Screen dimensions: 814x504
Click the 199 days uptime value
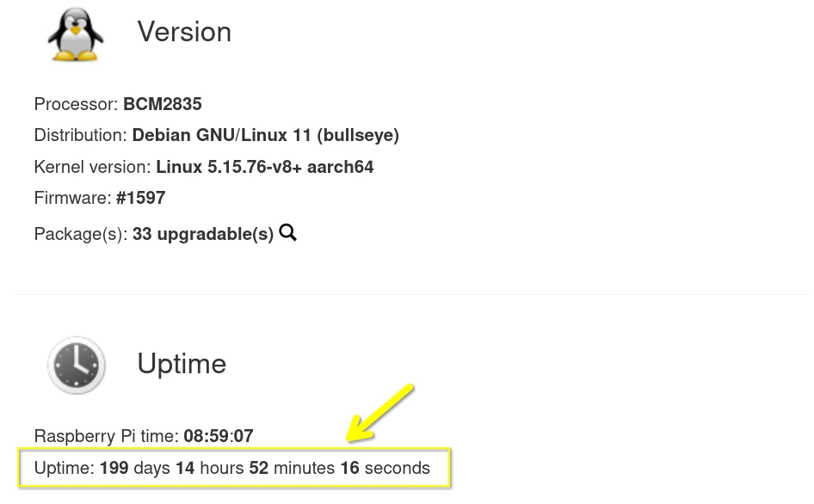135,468
